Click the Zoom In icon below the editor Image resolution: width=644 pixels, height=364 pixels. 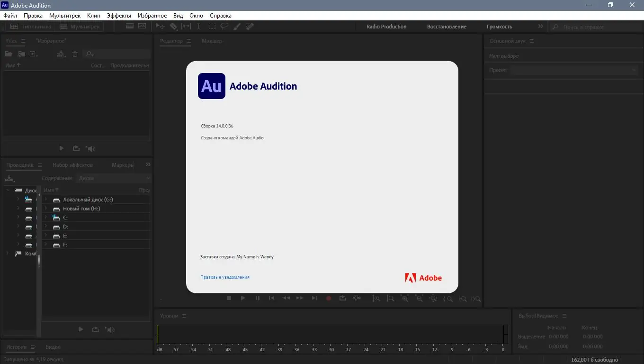pos(376,298)
